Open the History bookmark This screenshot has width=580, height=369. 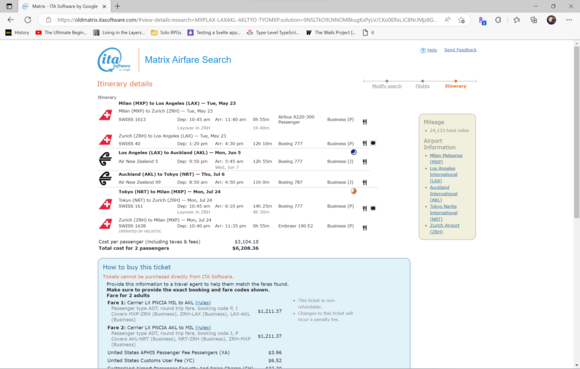click(x=17, y=33)
